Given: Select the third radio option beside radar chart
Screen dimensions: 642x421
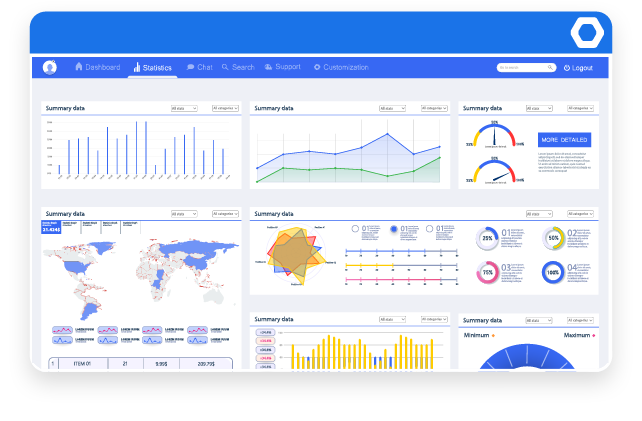Looking at the screenshot, I should click(430, 229).
